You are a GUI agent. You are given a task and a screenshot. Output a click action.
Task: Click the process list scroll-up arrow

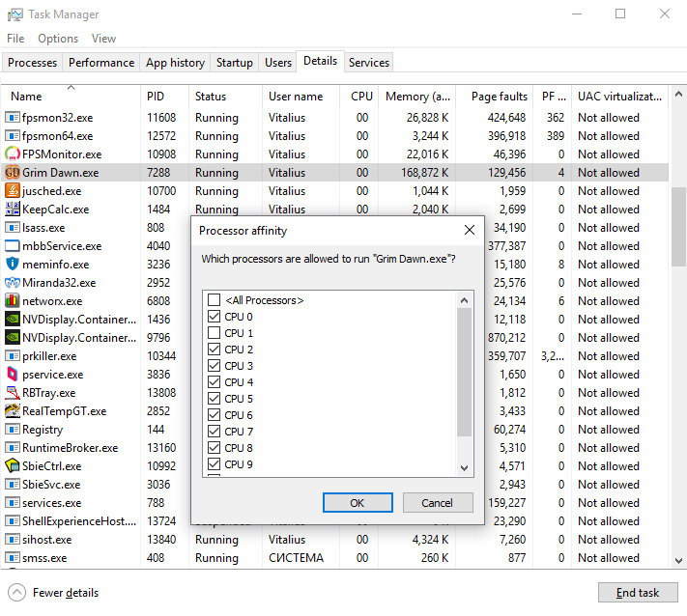(x=678, y=94)
